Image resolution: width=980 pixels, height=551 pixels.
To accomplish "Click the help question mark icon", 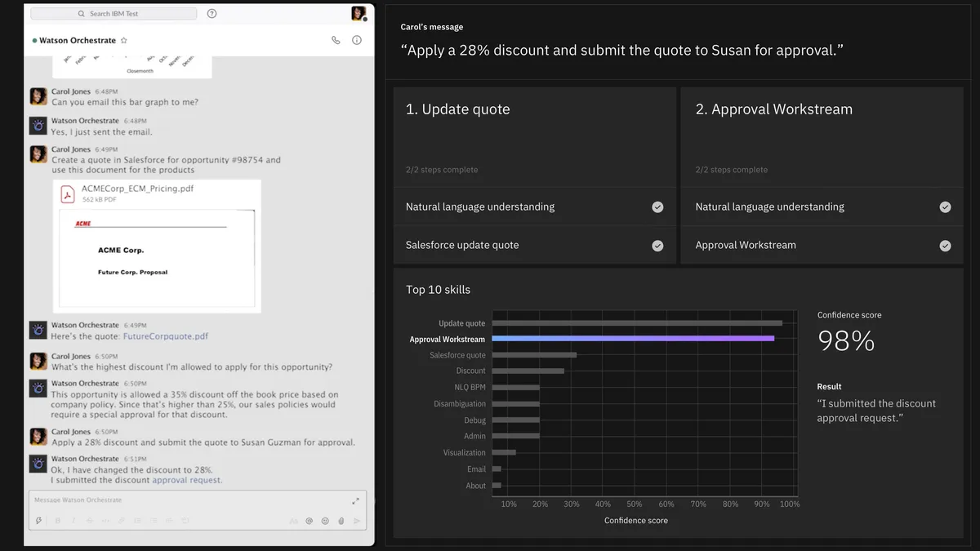I will pos(212,14).
